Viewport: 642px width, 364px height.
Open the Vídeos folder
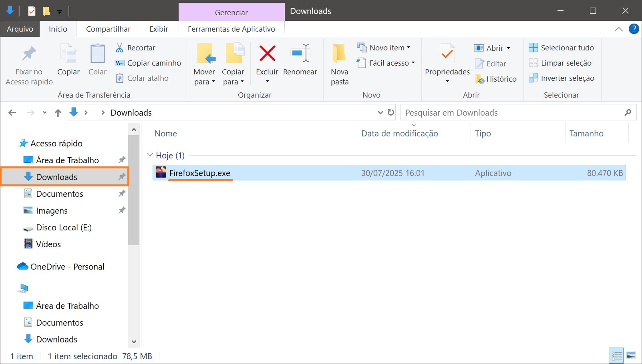coord(48,244)
